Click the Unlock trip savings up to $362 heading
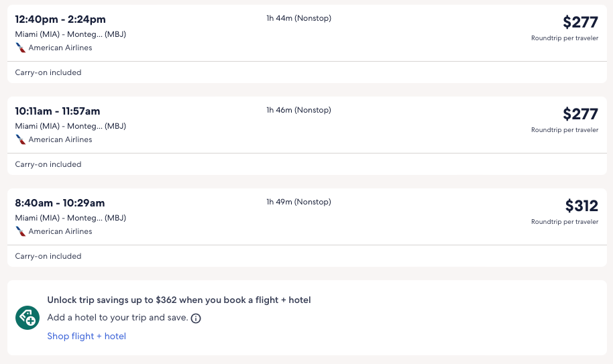The width and height of the screenshot is (613, 364). [178, 300]
